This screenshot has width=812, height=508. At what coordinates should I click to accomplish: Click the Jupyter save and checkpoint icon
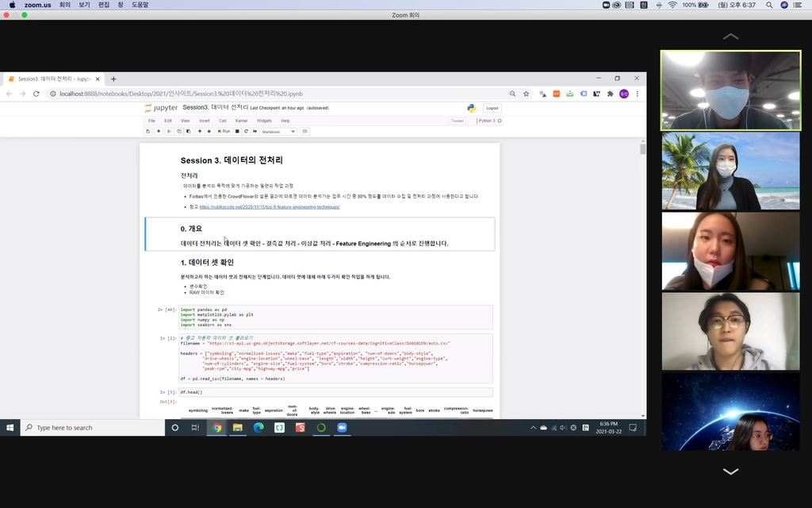tap(148, 132)
